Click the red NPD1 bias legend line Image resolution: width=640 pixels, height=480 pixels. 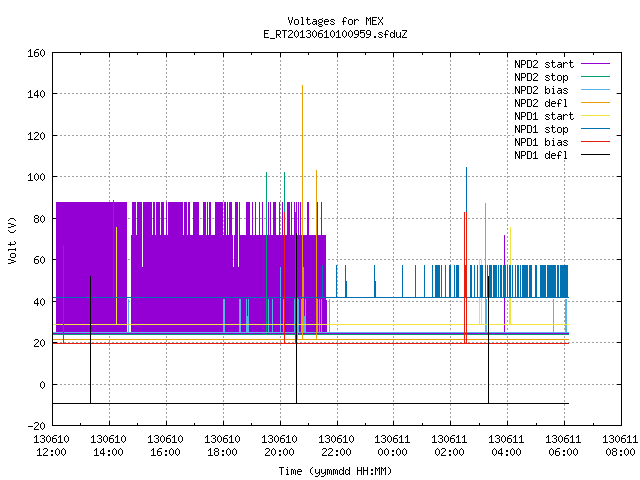(596, 142)
